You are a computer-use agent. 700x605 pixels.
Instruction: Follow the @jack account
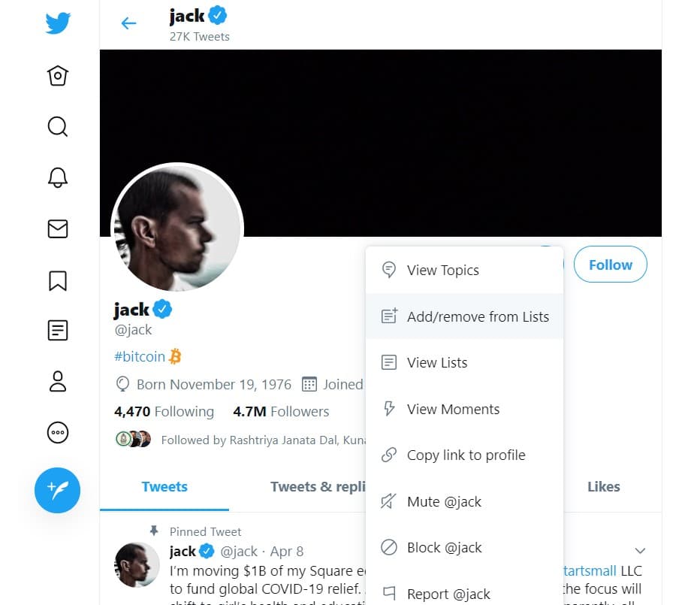[x=611, y=265]
